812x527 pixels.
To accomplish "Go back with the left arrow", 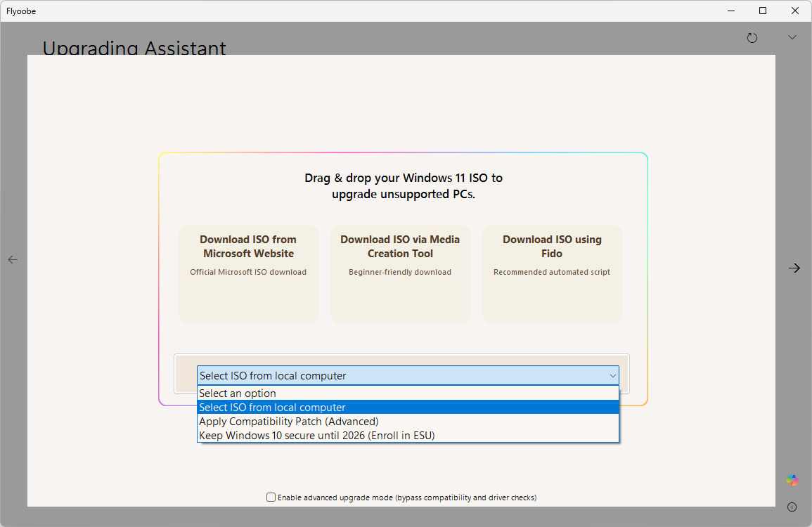I will coord(13,259).
